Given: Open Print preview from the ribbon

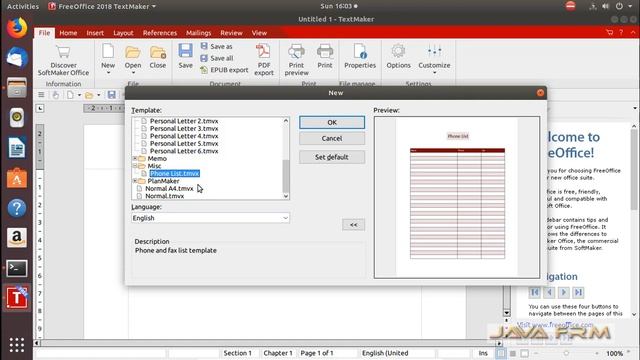Looking at the screenshot, I should [x=296, y=60].
